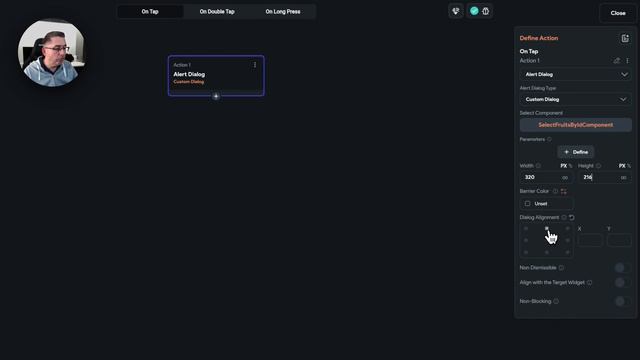This screenshot has width=640, height=360.
Task: Open the Custom Dialog type dropdown
Action: 576,99
